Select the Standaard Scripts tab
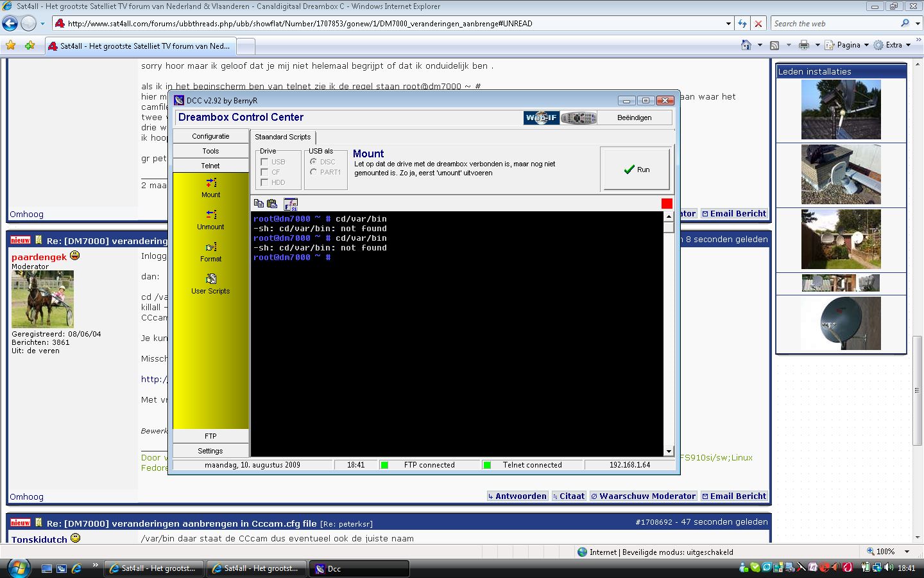This screenshot has width=924, height=578. click(x=282, y=137)
